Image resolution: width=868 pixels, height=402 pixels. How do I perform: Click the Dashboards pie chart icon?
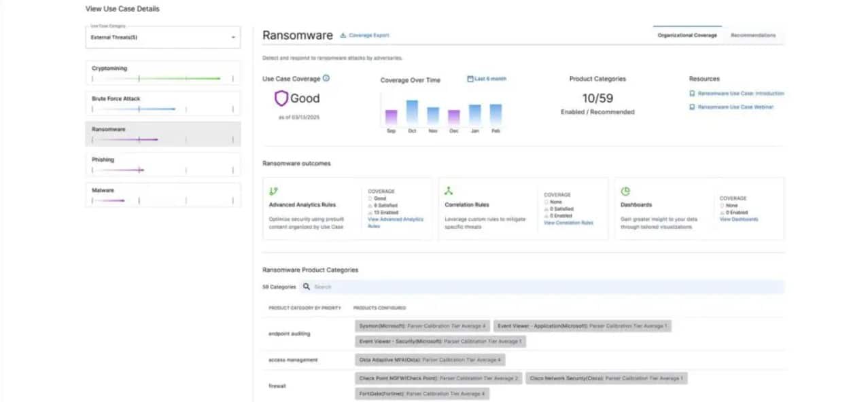[625, 191]
